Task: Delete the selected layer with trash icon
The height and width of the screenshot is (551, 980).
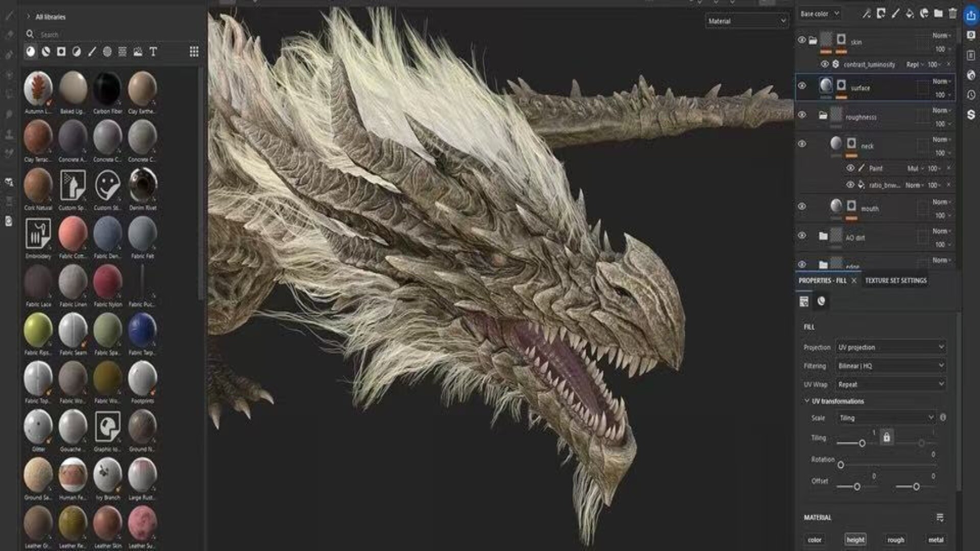Action: click(x=952, y=14)
